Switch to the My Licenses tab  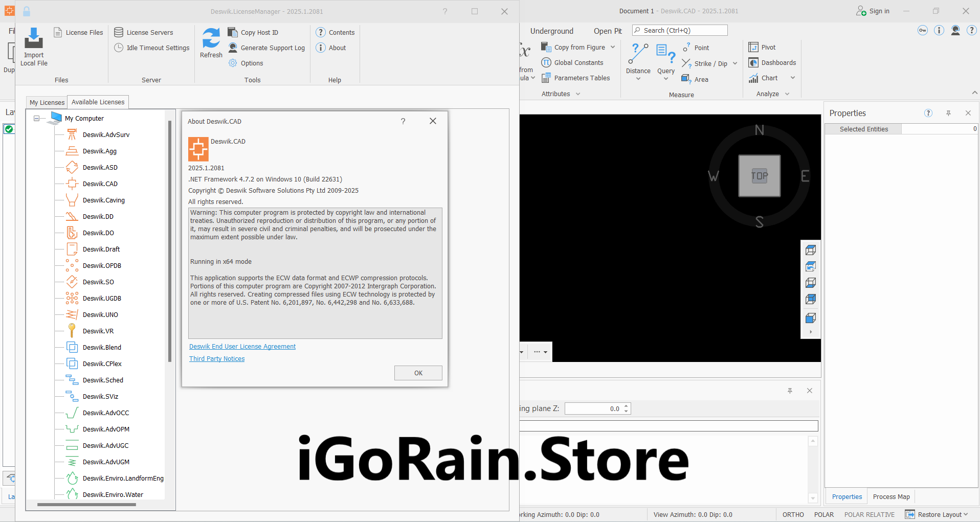click(47, 103)
